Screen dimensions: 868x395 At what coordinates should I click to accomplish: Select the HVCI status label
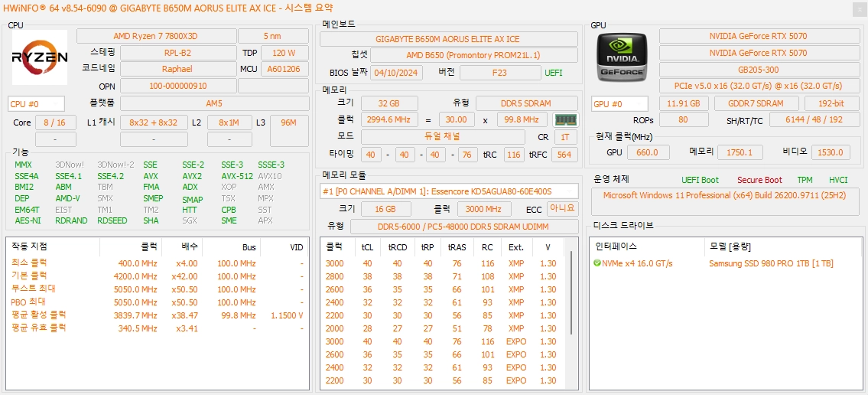tap(839, 180)
